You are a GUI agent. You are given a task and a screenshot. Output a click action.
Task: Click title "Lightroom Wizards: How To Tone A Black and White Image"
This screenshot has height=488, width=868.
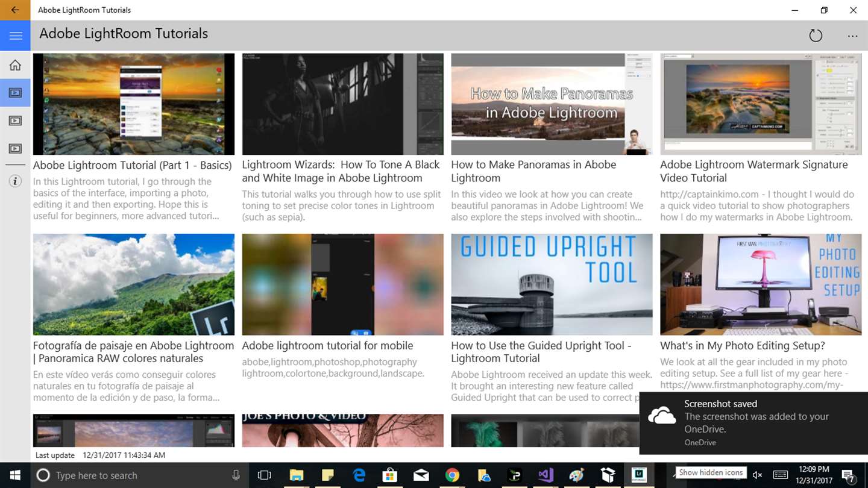(x=341, y=171)
